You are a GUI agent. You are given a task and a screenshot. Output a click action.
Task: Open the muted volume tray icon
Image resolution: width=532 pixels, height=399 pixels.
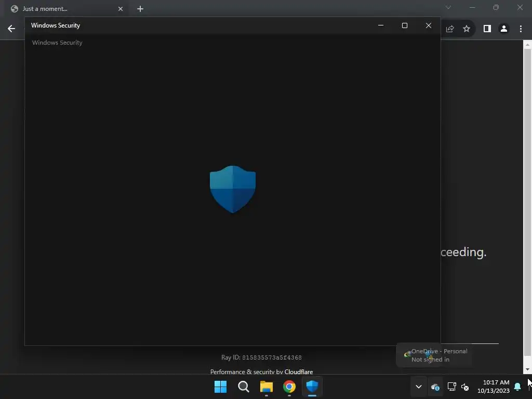coord(465,387)
